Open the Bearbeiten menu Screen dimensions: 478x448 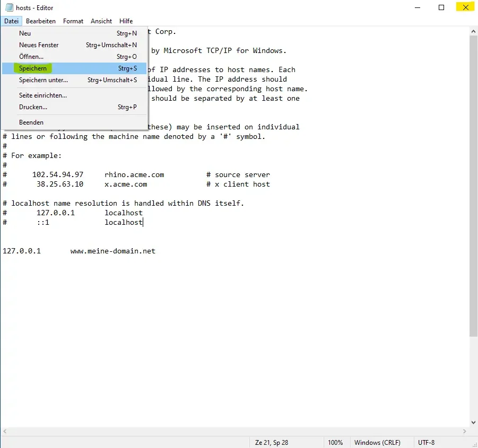coord(41,21)
